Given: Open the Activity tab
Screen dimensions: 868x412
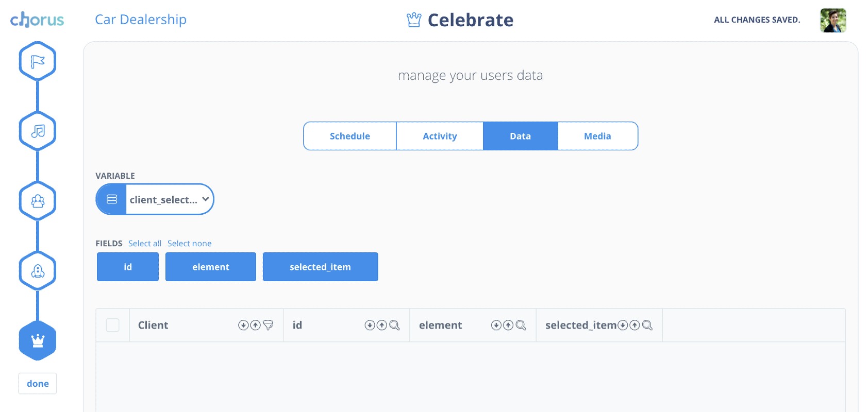Looking at the screenshot, I should pyautogui.click(x=440, y=136).
